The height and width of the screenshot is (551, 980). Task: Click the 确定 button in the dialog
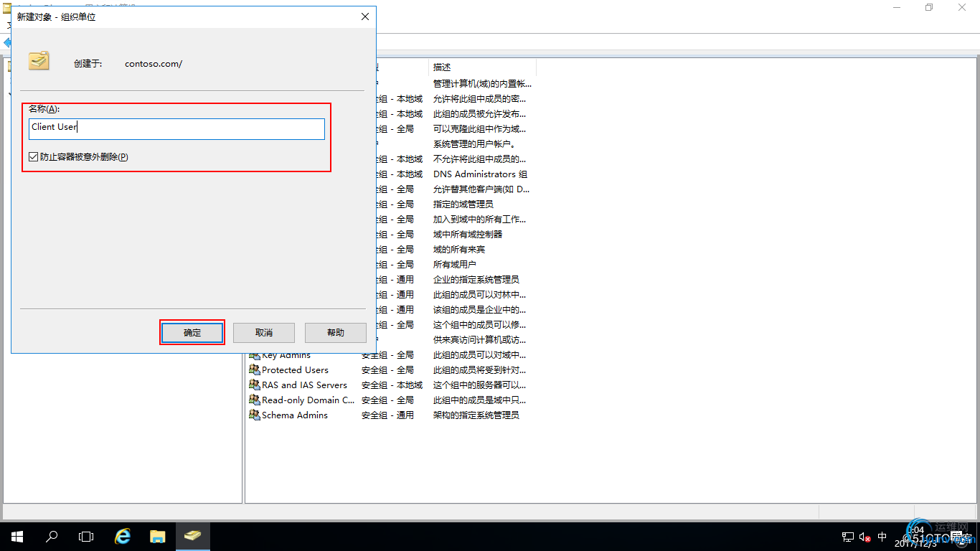click(x=192, y=332)
